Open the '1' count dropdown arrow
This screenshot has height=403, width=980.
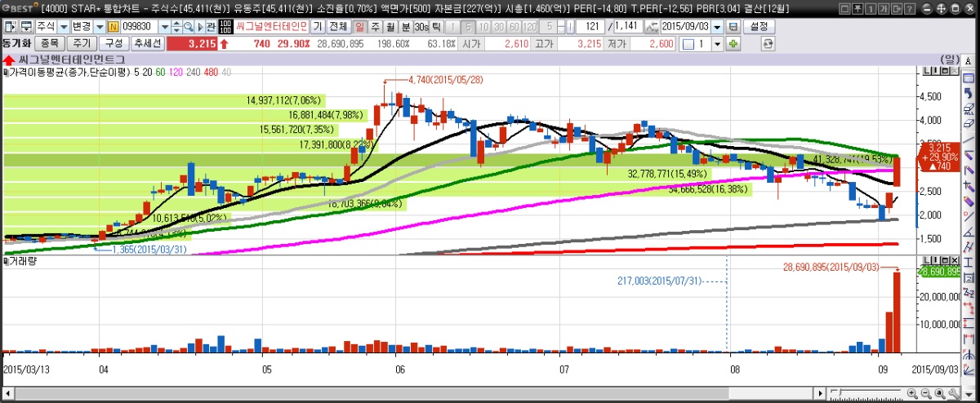717,44
